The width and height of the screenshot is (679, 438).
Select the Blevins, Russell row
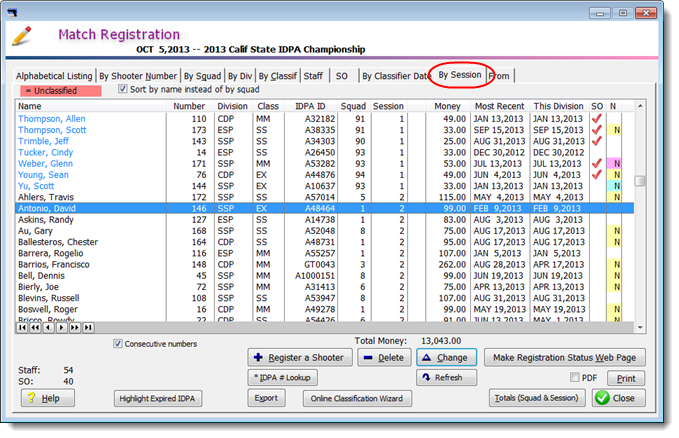pos(325,298)
